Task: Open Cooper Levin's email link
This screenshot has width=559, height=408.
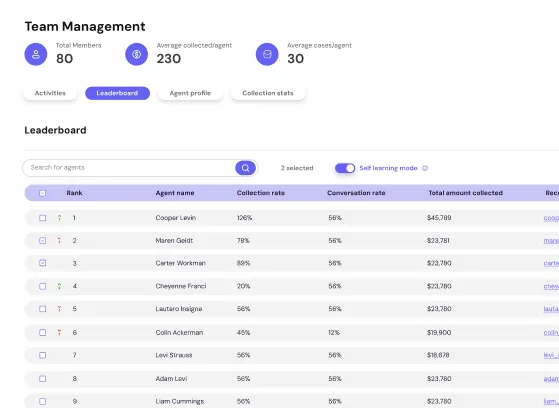Action: (551, 218)
